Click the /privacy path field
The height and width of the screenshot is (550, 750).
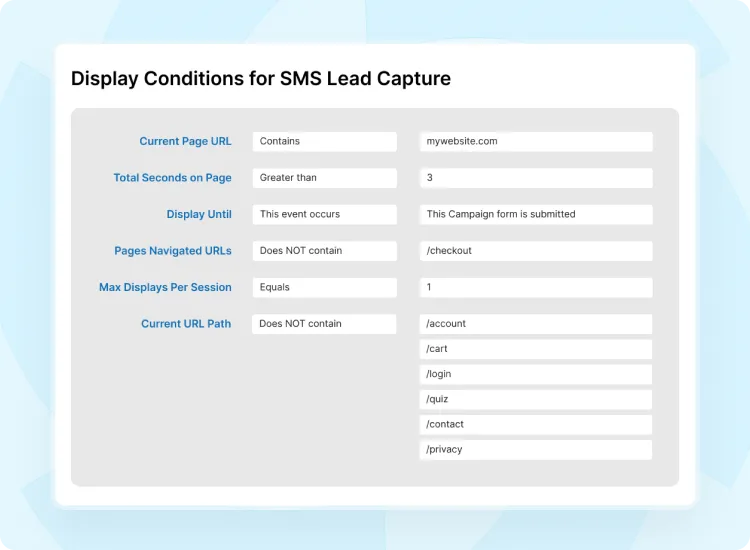(536, 450)
